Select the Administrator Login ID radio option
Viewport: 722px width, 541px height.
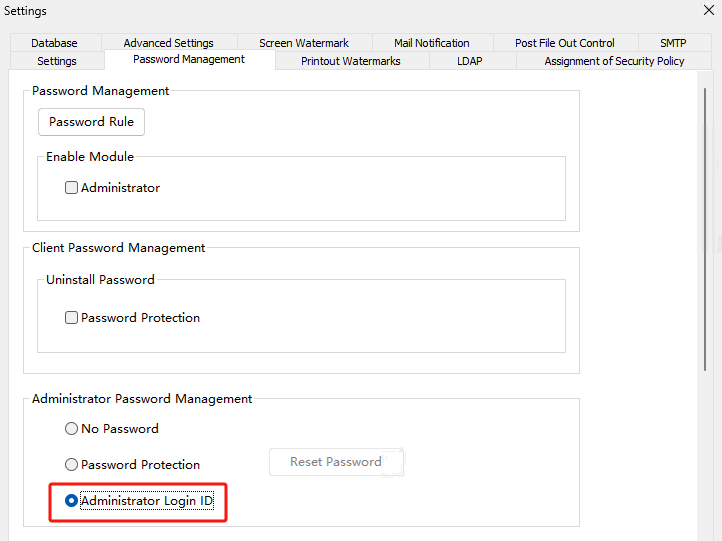point(71,501)
